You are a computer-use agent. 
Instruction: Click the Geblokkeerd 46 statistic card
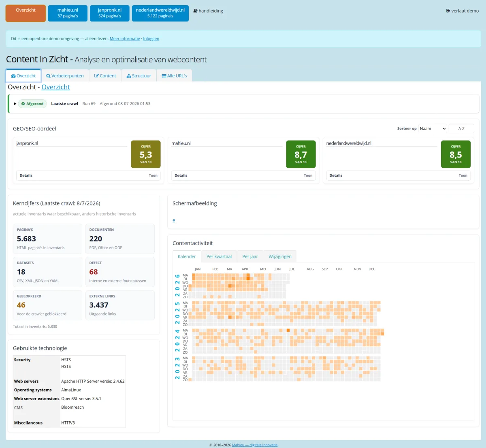tap(47, 305)
